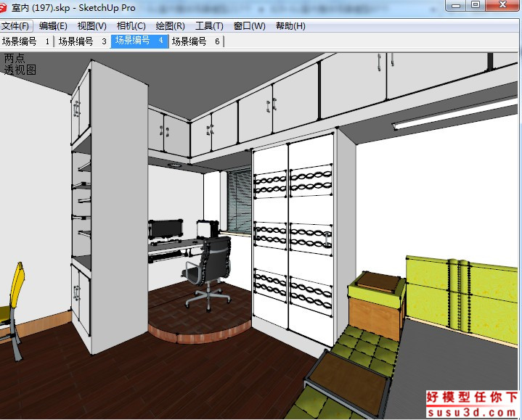Open the 绘图(R) menu
Image resolution: width=522 pixels, height=420 pixels.
[x=170, y=26]
